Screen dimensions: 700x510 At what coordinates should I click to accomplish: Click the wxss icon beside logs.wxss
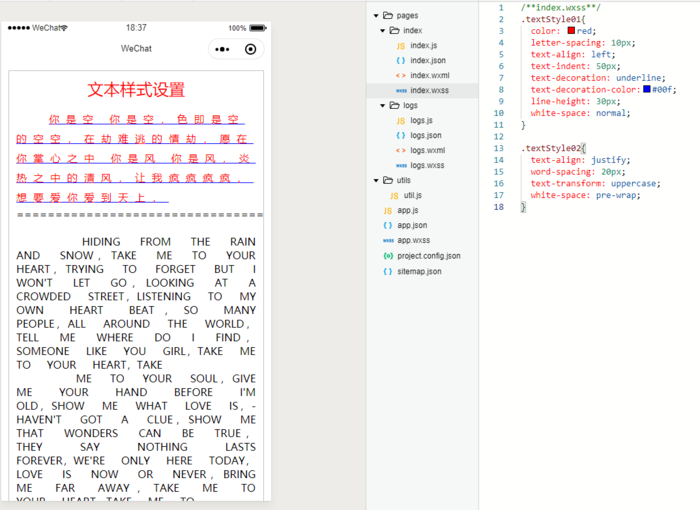pyautogui.click(x=401, y=166)
